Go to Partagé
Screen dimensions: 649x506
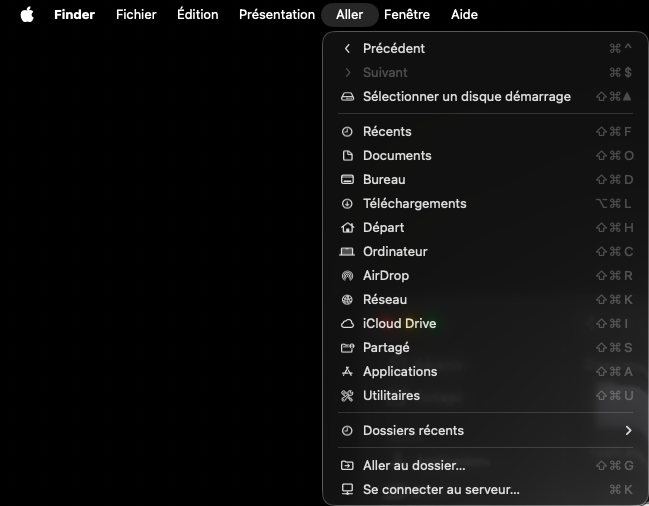[x=485, y=348]
